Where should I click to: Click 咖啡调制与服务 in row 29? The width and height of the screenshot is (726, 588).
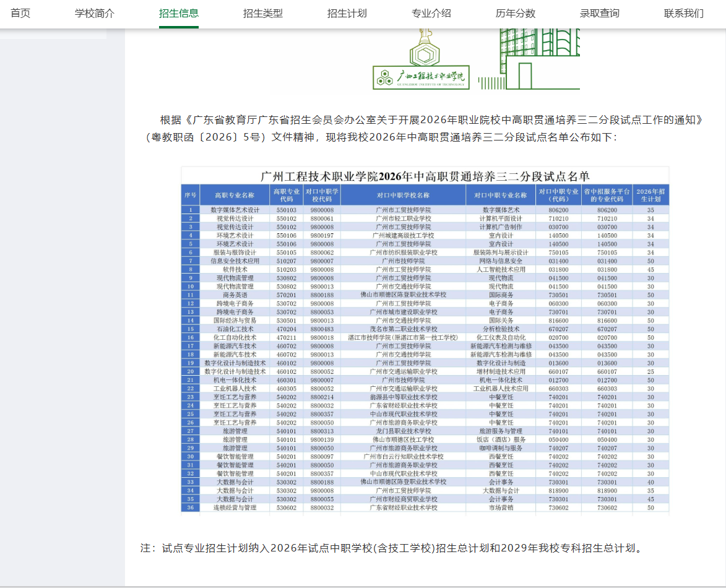[x=501, y=448]
